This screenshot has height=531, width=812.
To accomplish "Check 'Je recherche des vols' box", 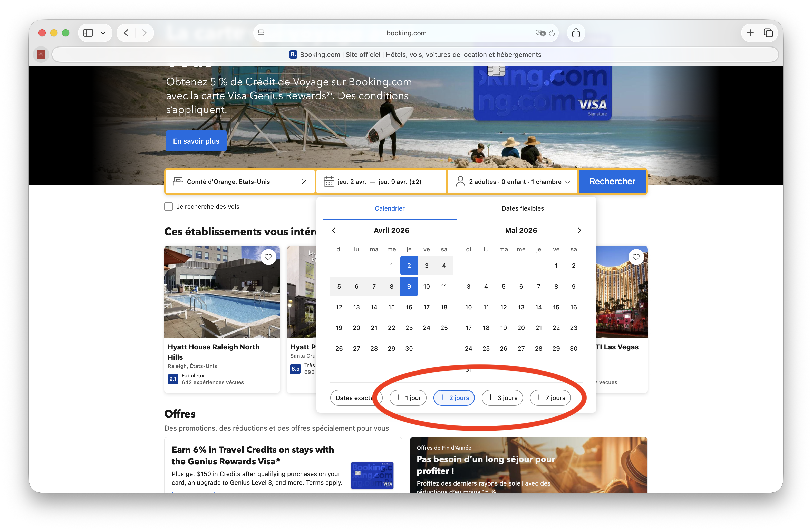I will click(169, 206).
